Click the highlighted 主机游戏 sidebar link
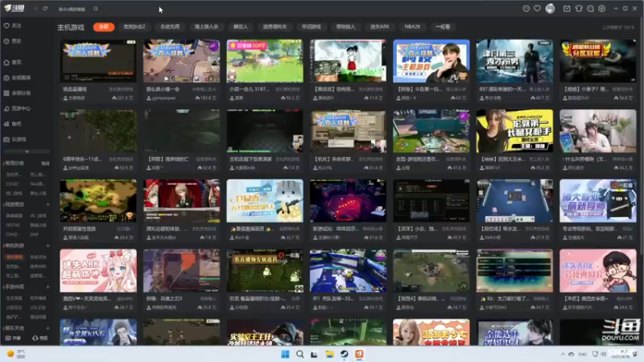 point(14,257)
